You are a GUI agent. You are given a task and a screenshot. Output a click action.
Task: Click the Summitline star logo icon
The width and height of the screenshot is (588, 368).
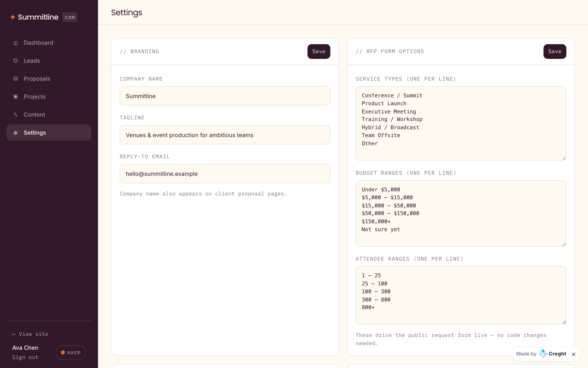13,17
